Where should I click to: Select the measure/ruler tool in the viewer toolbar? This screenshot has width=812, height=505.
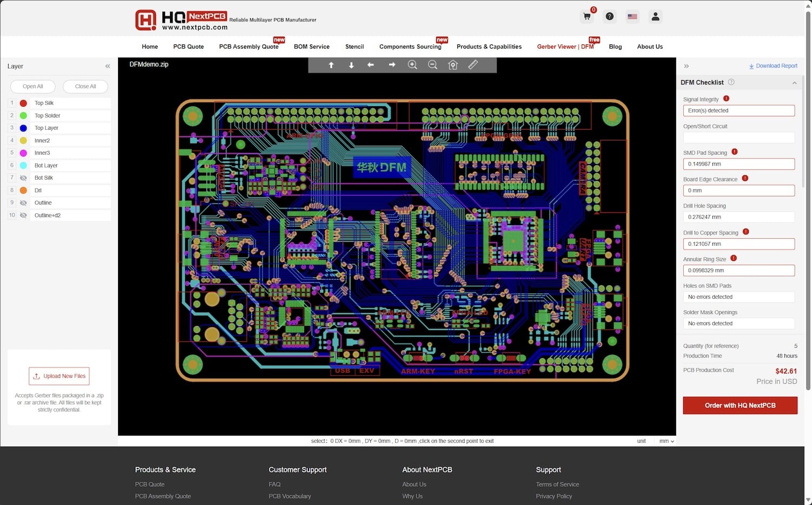click(x=473, y=64)
